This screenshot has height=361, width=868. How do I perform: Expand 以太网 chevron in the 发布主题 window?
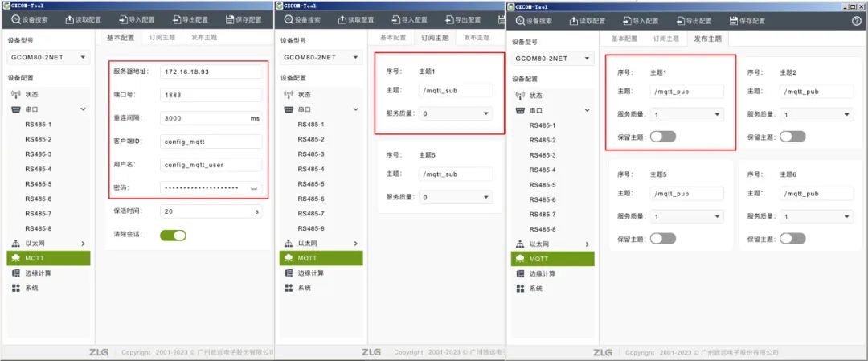pyautogui.click(x=588, y=244)
